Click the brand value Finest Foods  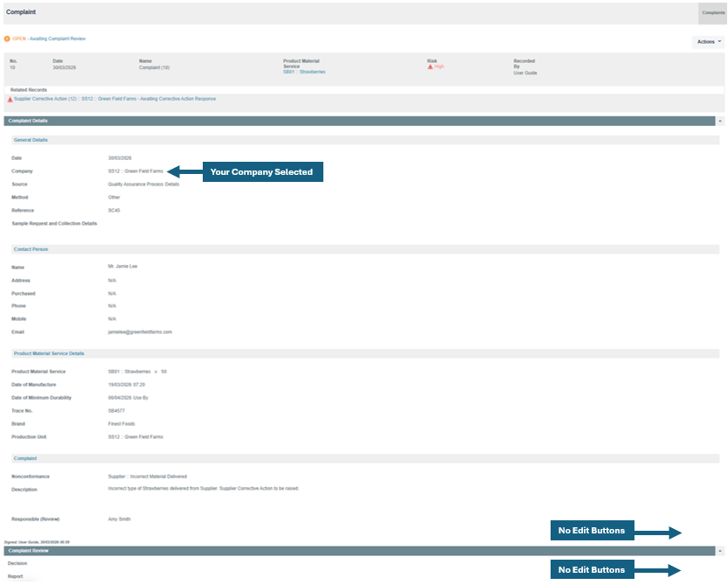pyautogui.click(x=121, y=424)
